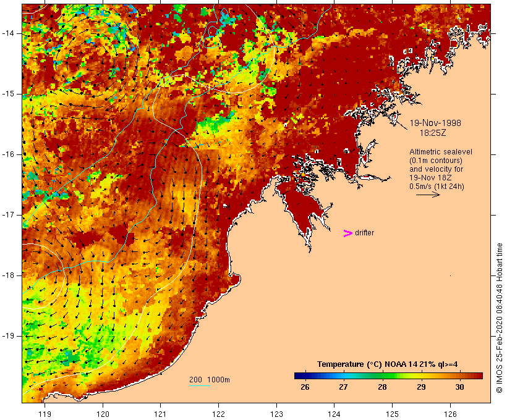507x420 pixels.
Task: Click the -15 latitude axis label
Action: [x=8, y=94]
